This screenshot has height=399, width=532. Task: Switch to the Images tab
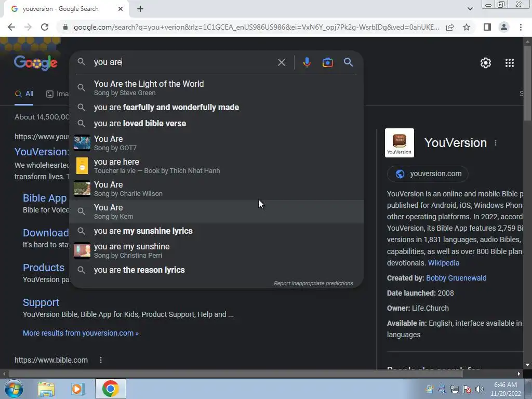pyautogui.click(x=57, y=94)
